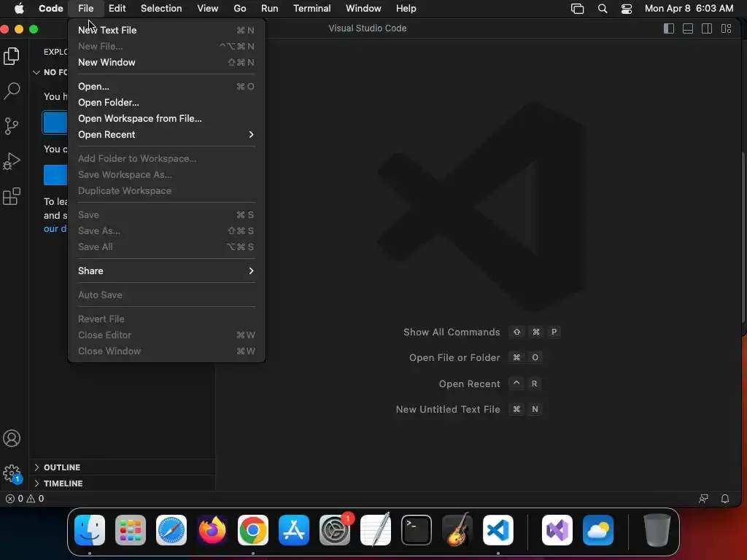
Task: Launch Google Chrome from the Dock
Action: pos(253,530)
